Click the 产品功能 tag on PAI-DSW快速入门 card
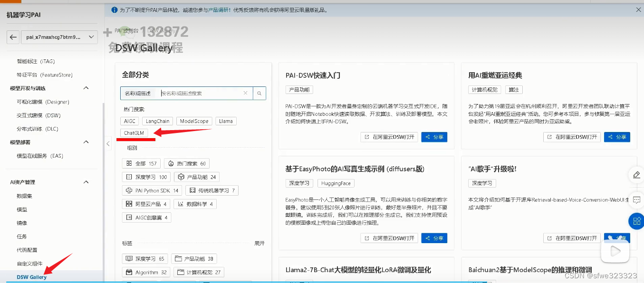Viewport: 644px width, 283px height. click(x=299, y=89)
